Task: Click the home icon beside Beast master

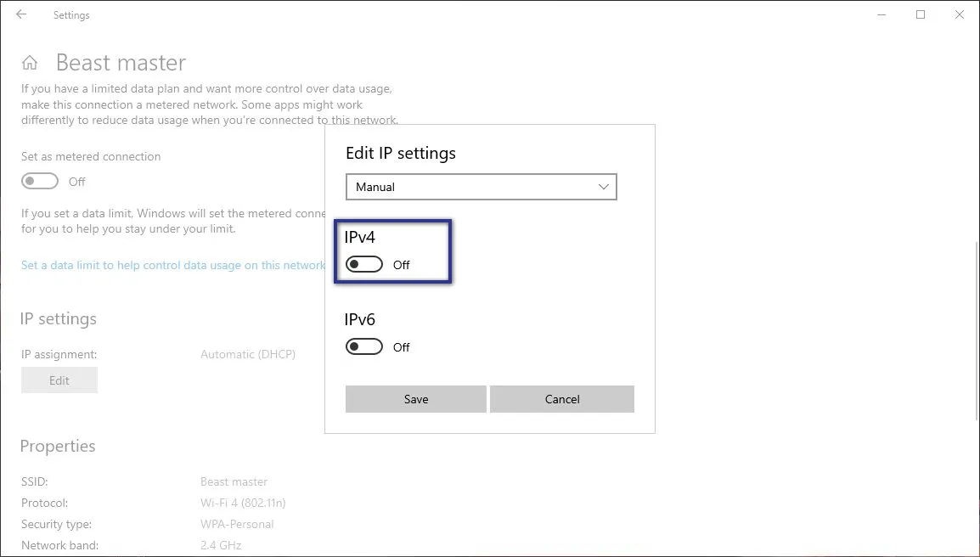Action: point(30,61)
